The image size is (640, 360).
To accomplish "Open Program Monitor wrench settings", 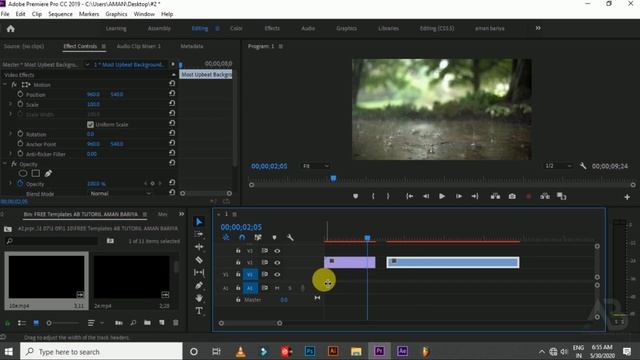I will click(583, 166).
